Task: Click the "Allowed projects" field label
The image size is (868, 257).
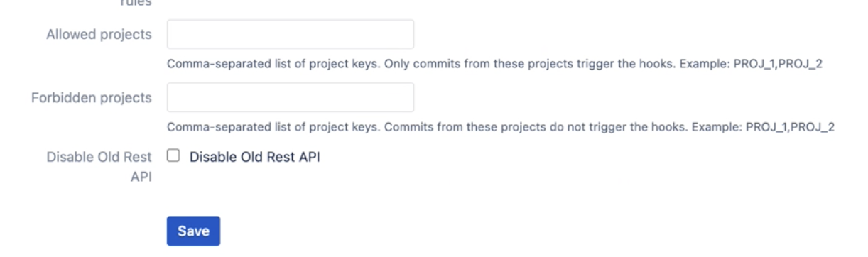Action: point(99,34)
